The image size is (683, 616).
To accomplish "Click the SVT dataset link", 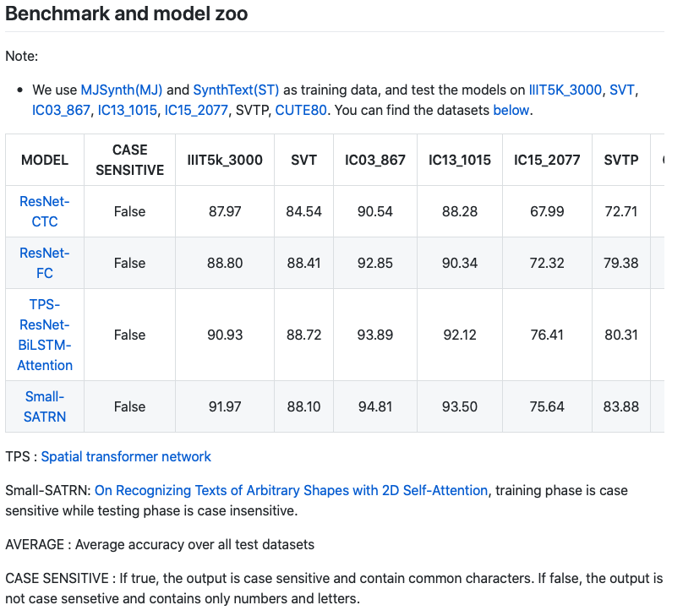I will point(621,90).
